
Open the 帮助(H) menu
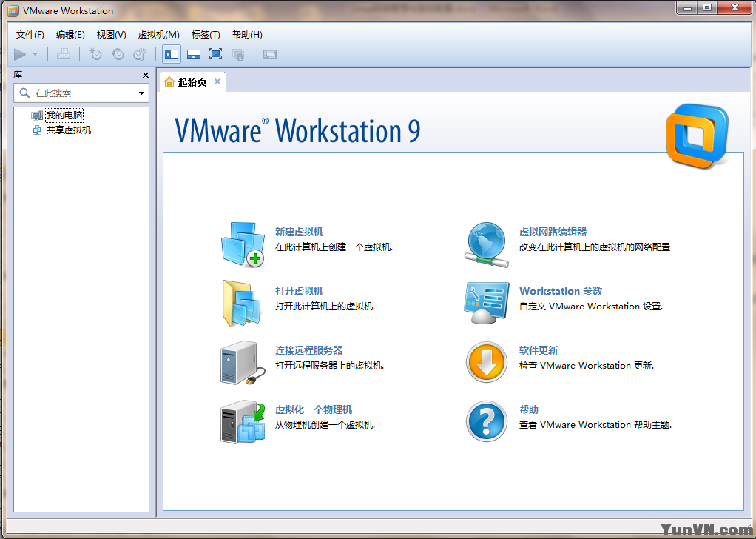click(x=247, y=35)
